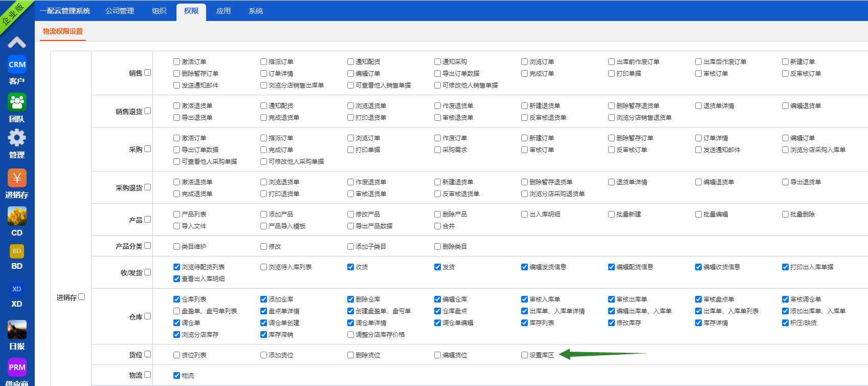Switch to the 权限 tab
Image resolution: width=868 pixels, height=386 pixels.
click(191, 11)
